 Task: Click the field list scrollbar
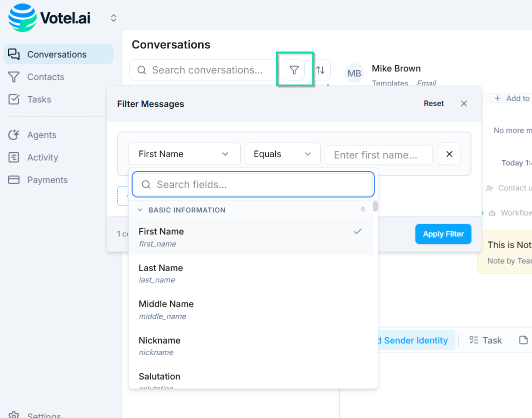375,206
